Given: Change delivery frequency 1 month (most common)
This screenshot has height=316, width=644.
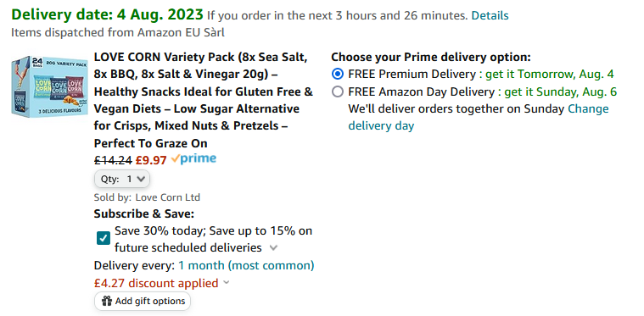Looking at the screenshot, I should pyautogui.click(x=246, y=265).
